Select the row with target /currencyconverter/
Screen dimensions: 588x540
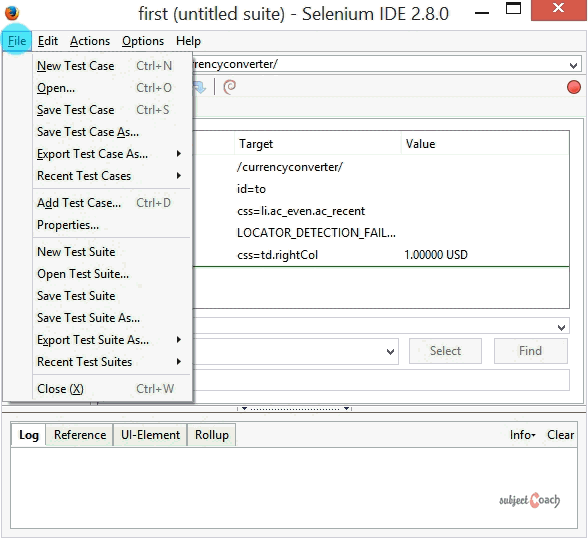point(381,167)
